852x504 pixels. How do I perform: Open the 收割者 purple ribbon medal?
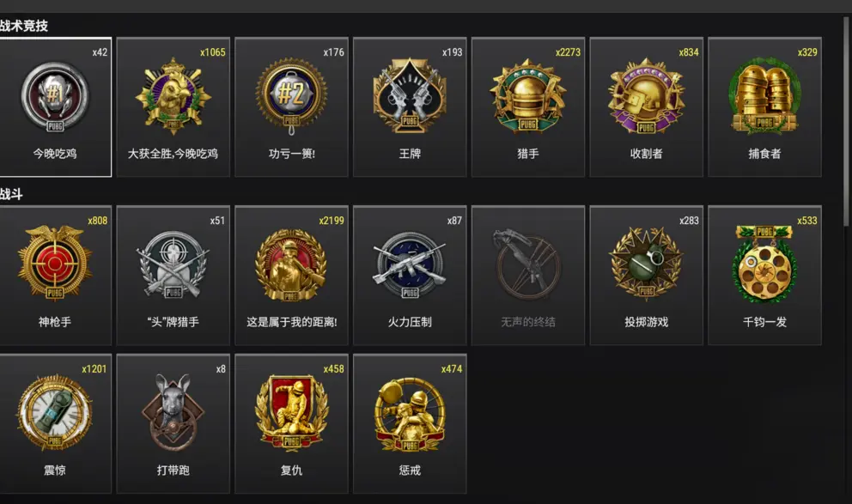(x=647, y=107)
